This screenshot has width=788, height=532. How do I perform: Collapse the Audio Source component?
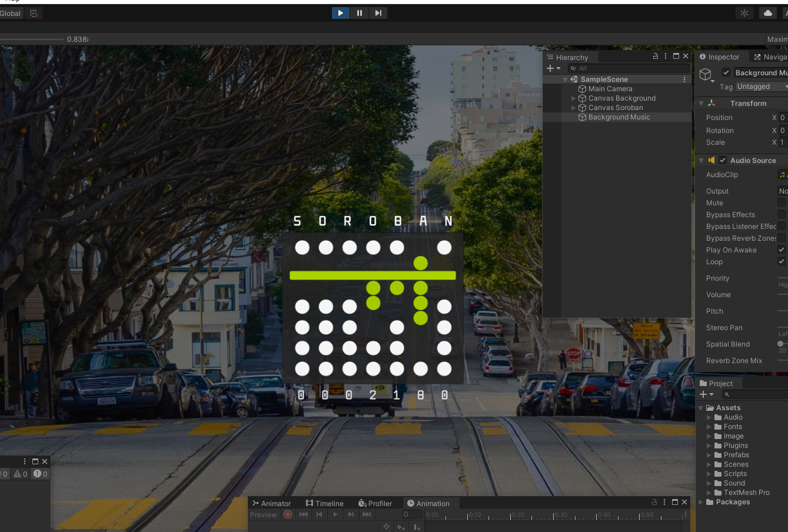tap(701, 161)
